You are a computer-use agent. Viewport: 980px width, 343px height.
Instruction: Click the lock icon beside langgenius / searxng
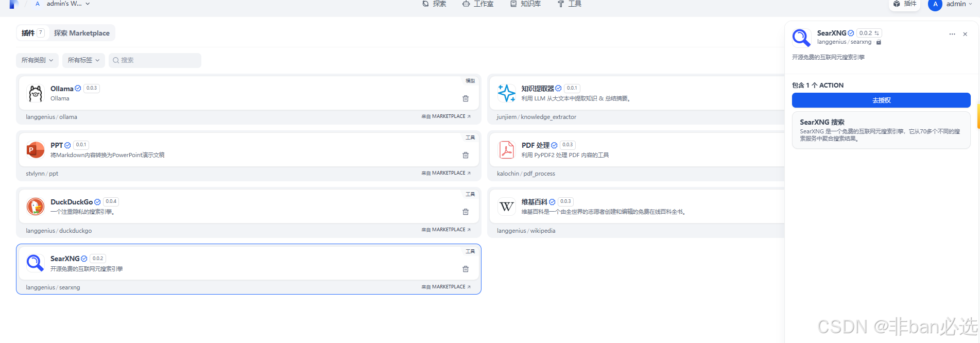[x=879, y=42]
